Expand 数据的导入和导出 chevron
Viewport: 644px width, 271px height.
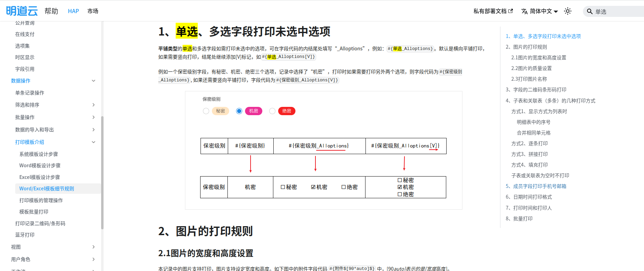(x=94, y=130)
